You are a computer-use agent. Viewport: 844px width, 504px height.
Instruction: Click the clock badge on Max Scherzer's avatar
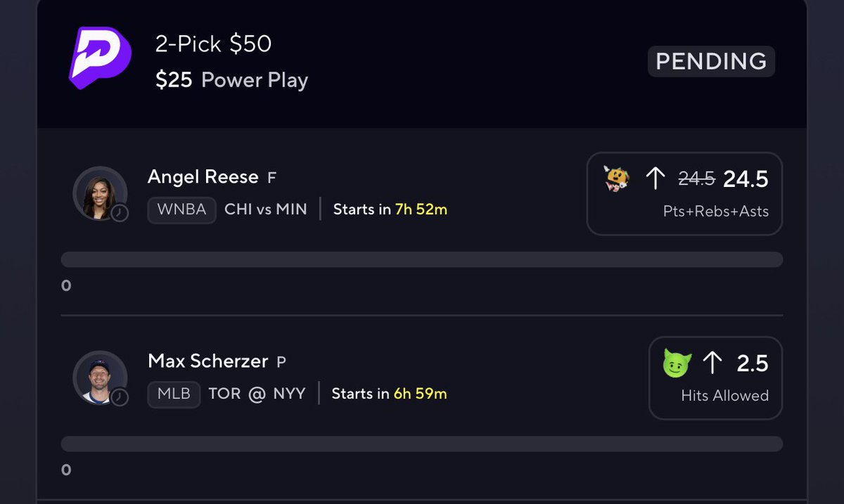(120, 396)
